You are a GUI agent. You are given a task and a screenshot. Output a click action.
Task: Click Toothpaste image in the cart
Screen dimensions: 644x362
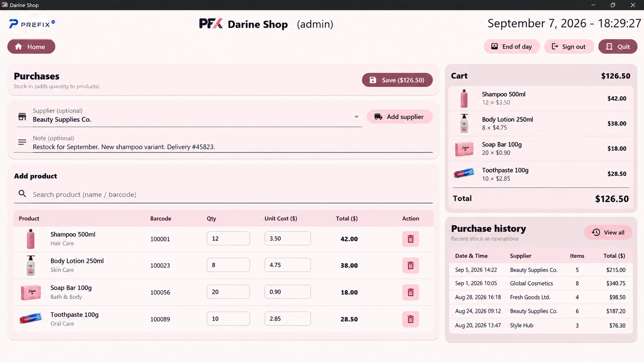tap(464, 173)
